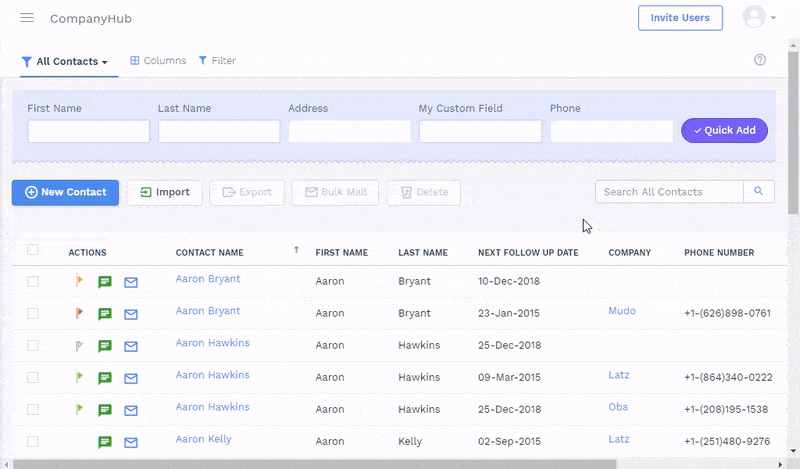The image size is (800, 469).
Task: Click sort arrow beside Contact Name header
Action: tap(296, 251)
